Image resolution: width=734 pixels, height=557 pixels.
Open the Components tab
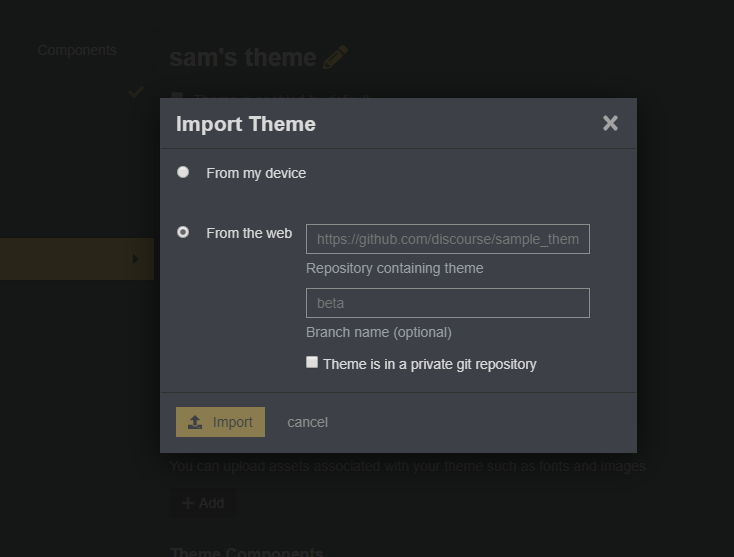[77, 50]
